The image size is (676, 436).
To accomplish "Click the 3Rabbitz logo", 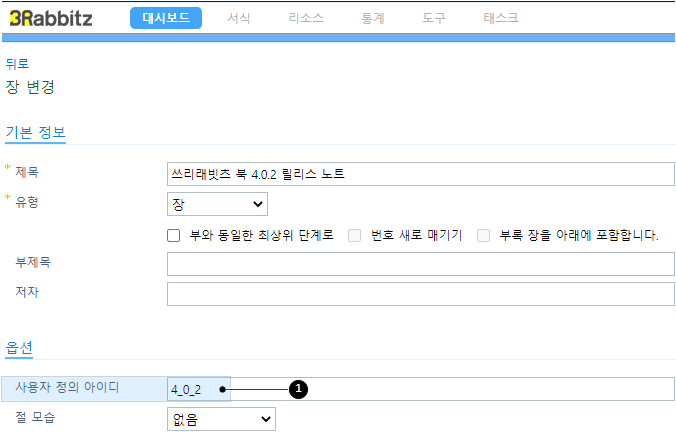I will click(x=51, y=18).
